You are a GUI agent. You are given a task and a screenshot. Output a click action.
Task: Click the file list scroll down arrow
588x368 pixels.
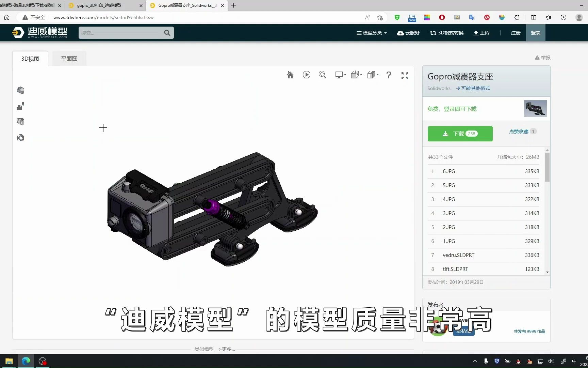click(547, 272)
